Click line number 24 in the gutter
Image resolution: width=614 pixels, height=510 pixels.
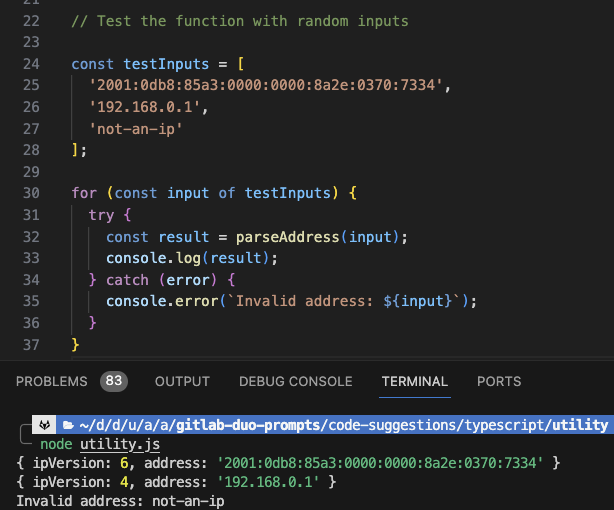coord(31,64)
